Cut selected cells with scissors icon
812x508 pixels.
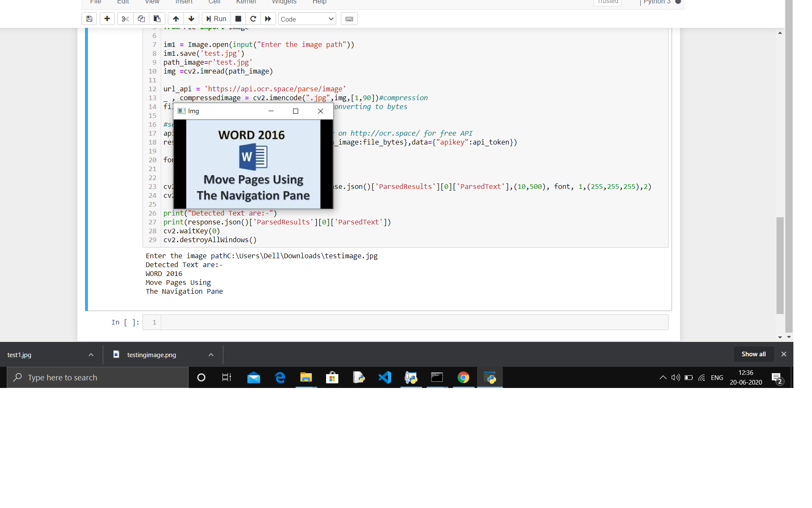coord(125,19)
